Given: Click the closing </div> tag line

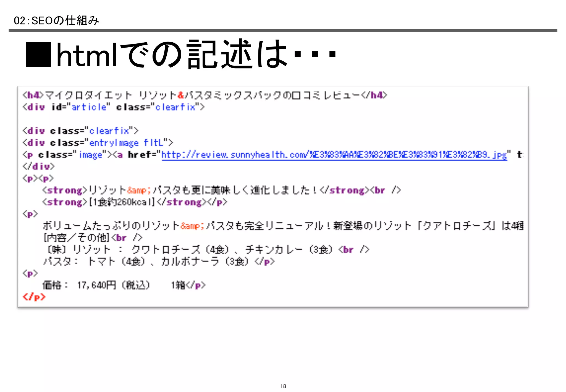Looking at the screenshot, I should click(39, 166).
